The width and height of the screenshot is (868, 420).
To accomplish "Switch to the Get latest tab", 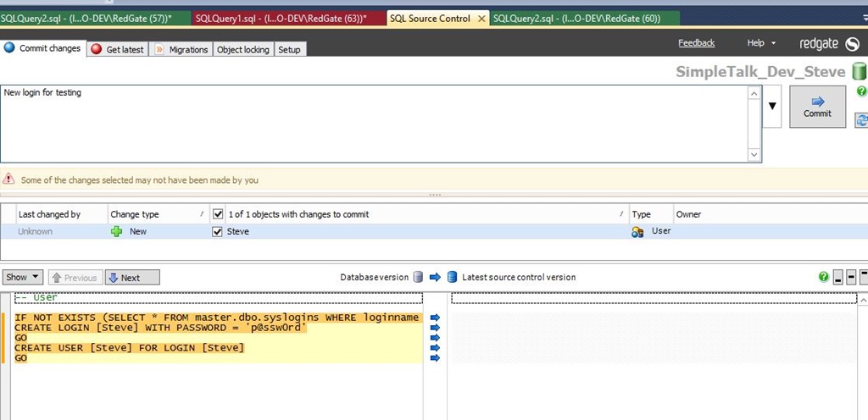I will click(118, 49).
